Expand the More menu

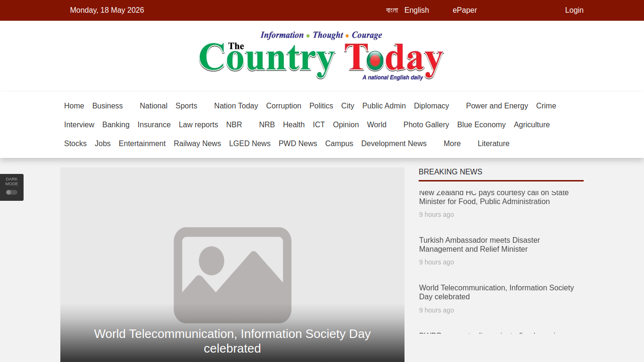(452, 144)
